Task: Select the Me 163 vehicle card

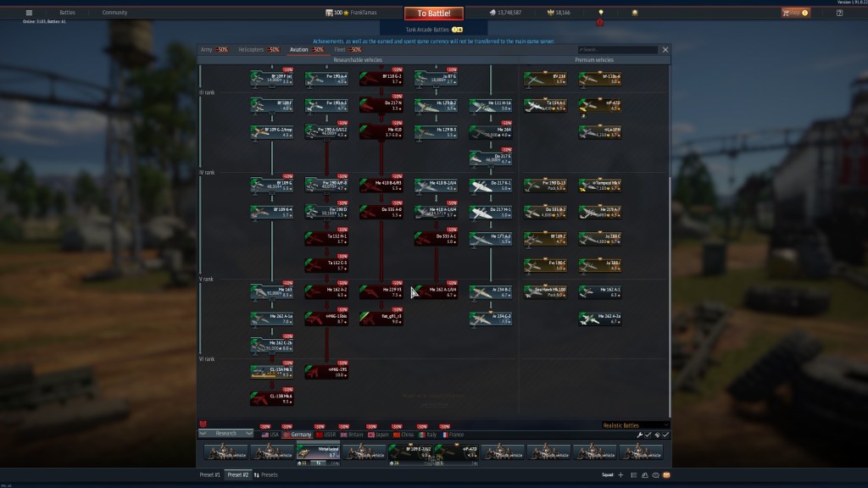Action: 271,291
